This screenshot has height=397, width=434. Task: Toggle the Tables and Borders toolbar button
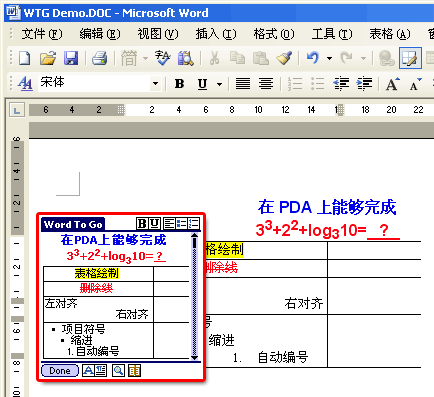pyautogui.click(x=410, y=58)
